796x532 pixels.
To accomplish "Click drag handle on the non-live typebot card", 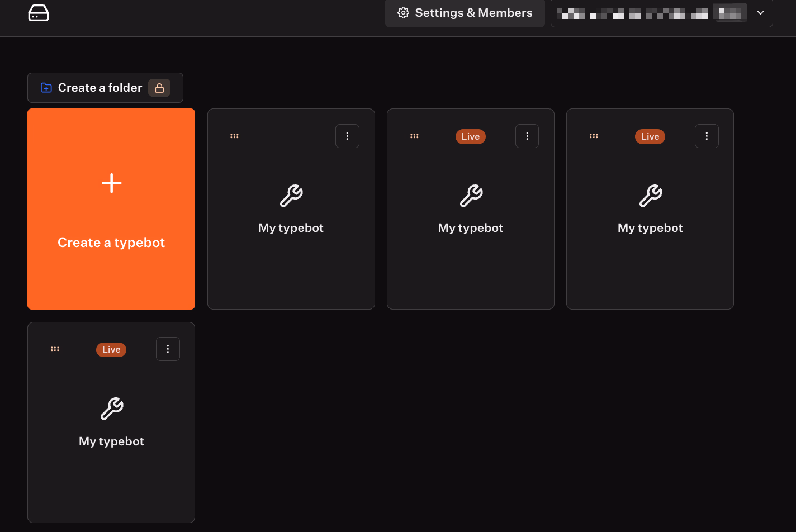I will click(x=234, y=136).
